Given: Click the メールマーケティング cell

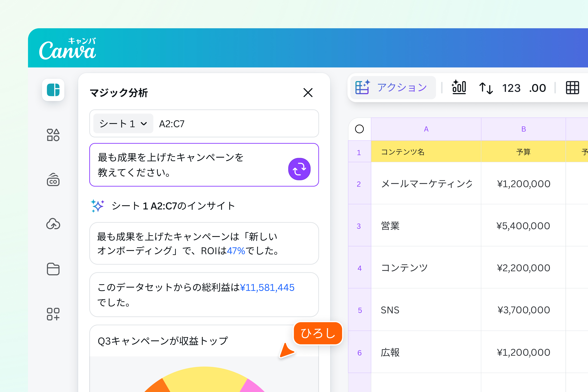Looking at the screenshot, I should [426, 183].
